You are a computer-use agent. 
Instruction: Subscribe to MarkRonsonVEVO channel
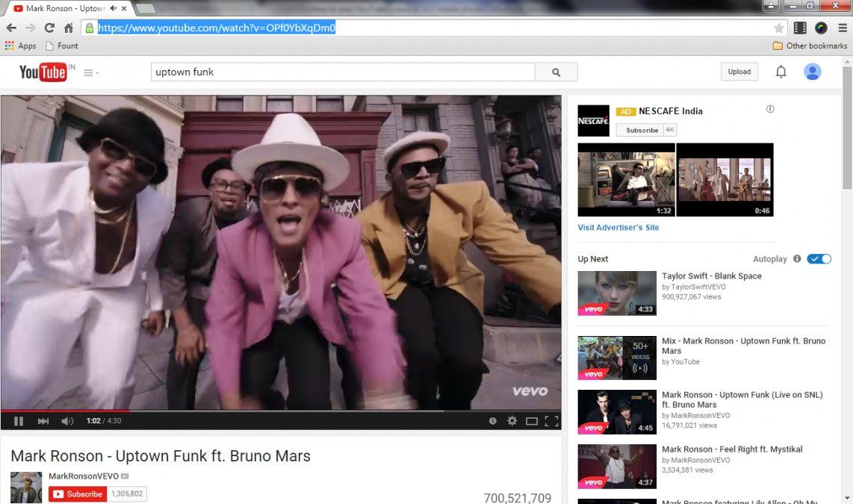(x=77, y=494)
